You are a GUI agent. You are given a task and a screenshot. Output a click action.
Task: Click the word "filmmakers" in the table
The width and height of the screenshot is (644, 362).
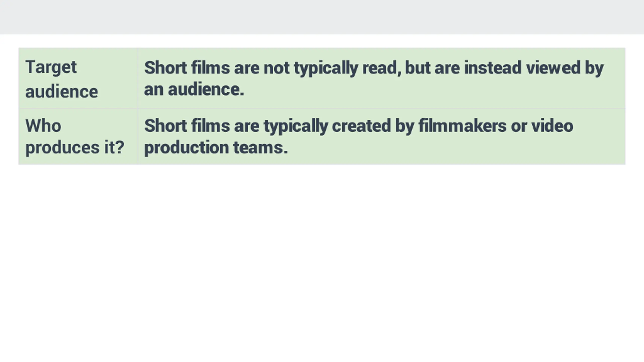tap(462, 125)
